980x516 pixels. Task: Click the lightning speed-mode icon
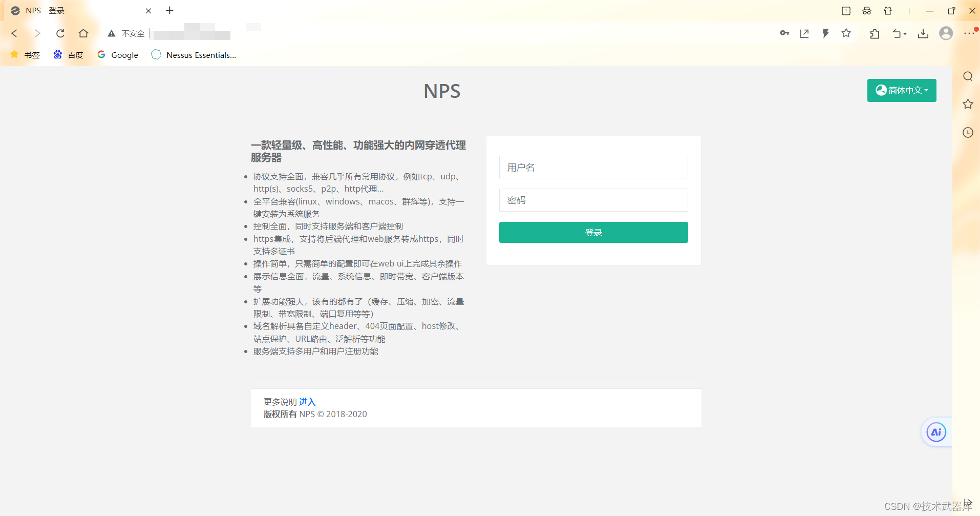pos(825,33)
